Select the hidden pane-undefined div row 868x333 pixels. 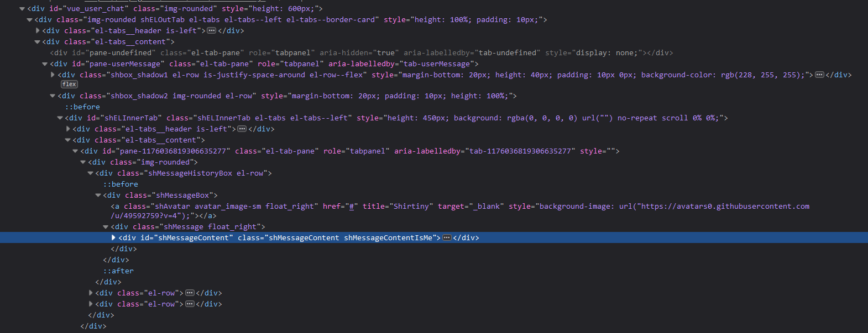tap(361, 53)
